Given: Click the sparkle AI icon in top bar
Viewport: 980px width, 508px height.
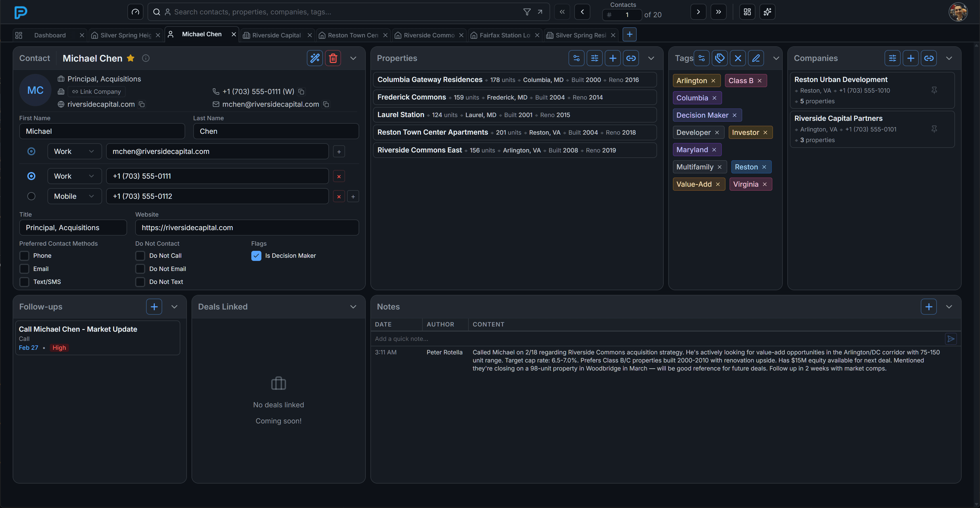Looking at the screenshot, I should 767,12.
